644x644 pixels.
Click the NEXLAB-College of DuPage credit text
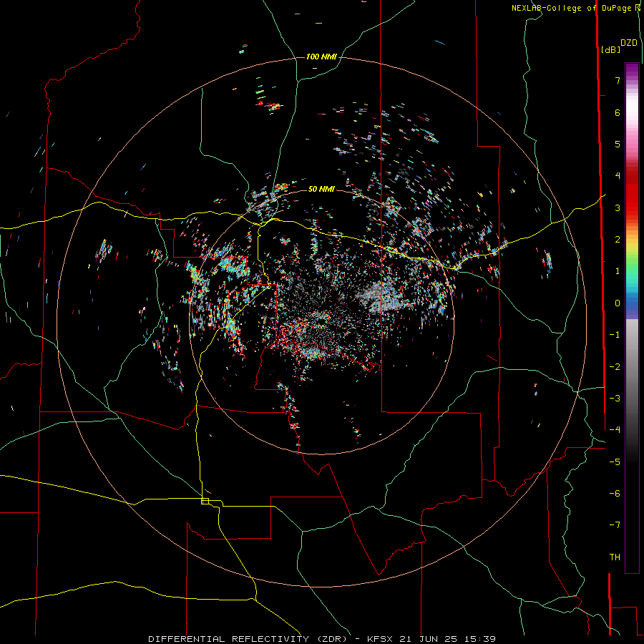(x=572, y=8)
